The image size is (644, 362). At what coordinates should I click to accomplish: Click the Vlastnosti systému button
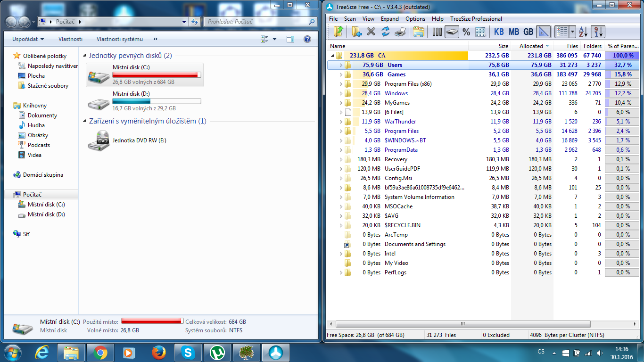coord(120,39)
